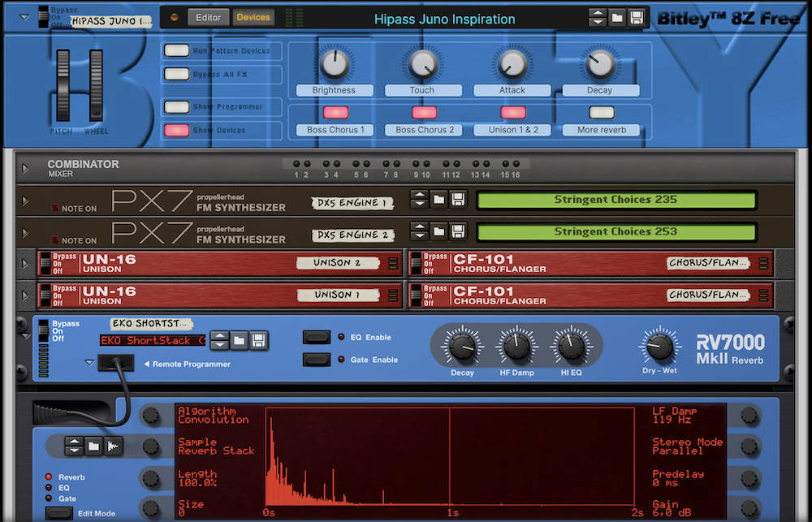Viewport: 812px width, 522px height.
Task: Click the RV7000 HI EQ knob
Action: [572, 347]
